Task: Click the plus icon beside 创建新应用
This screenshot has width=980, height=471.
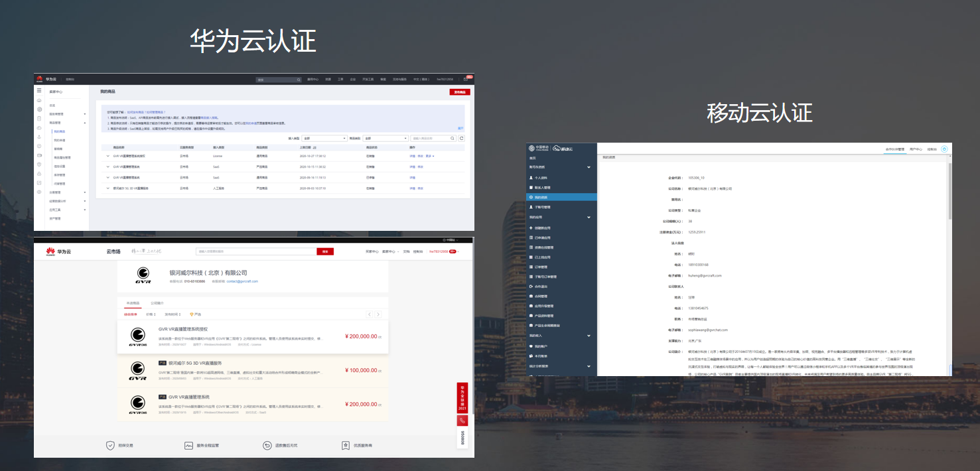Action: 531,227
